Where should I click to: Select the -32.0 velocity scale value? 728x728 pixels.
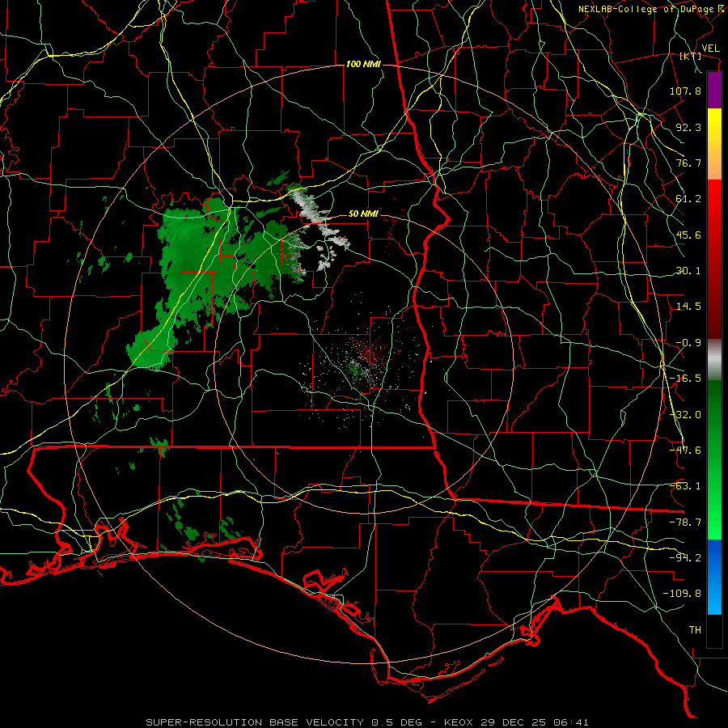coord(685,415)
